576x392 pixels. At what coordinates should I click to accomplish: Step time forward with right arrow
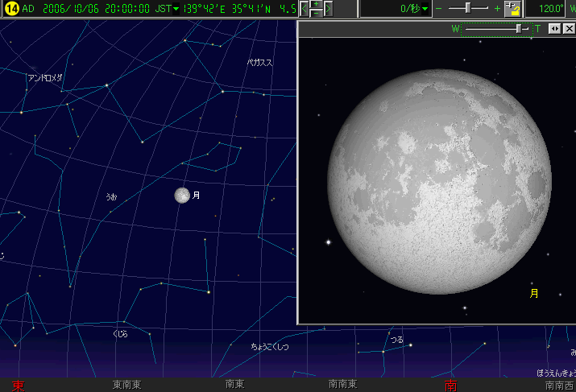click(329, 9)
